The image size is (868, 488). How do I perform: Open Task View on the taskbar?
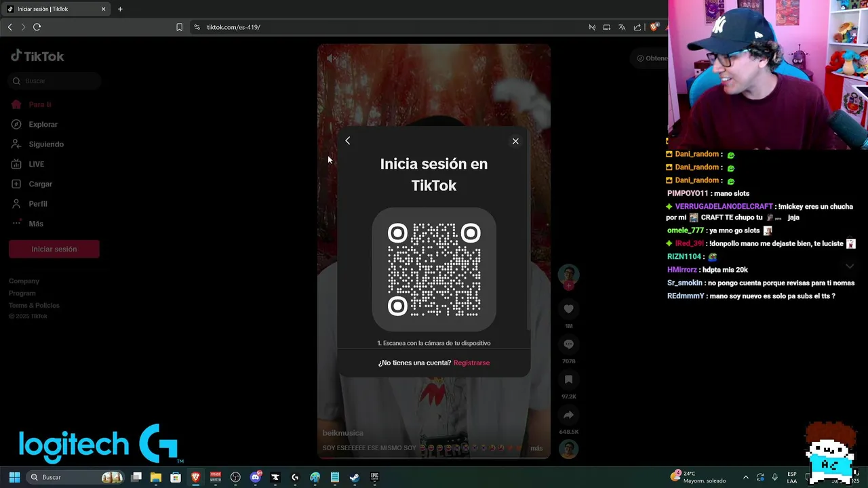tap(136, 477)
